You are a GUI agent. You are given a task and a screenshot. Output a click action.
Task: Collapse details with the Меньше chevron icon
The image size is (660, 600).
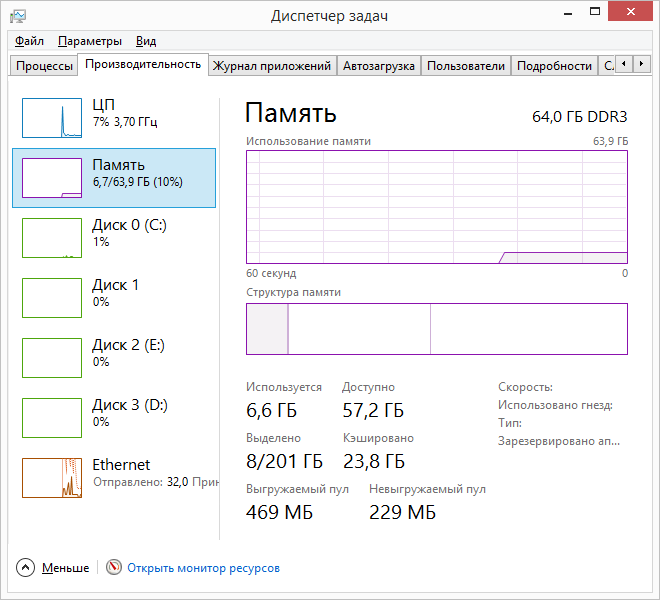26,568
